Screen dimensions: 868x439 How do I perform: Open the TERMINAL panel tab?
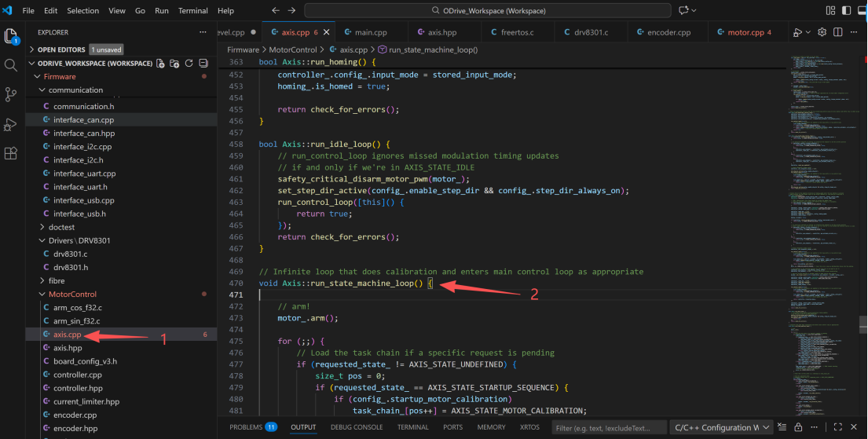coord(413,426)
